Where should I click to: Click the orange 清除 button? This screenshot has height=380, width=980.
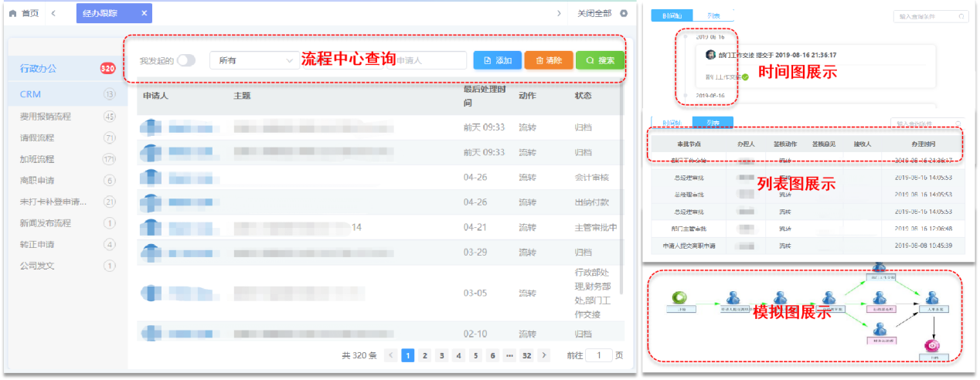pos(549,60)
